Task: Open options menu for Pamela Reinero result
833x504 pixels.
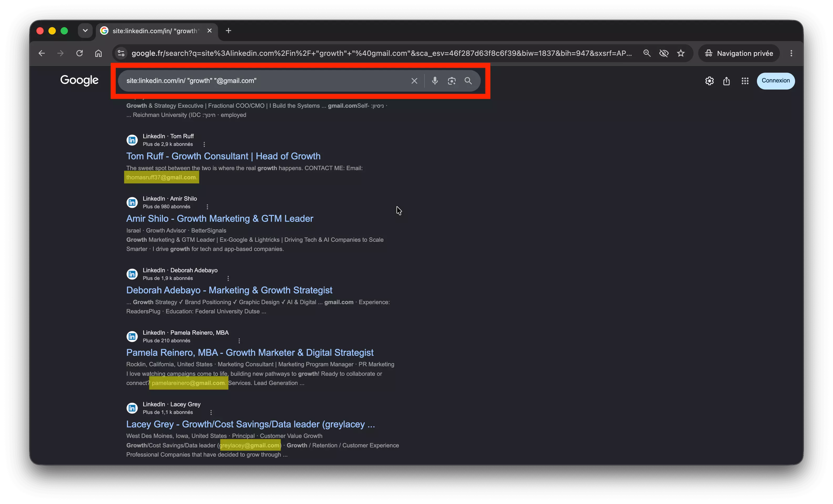Action: [x=239, y=341]
